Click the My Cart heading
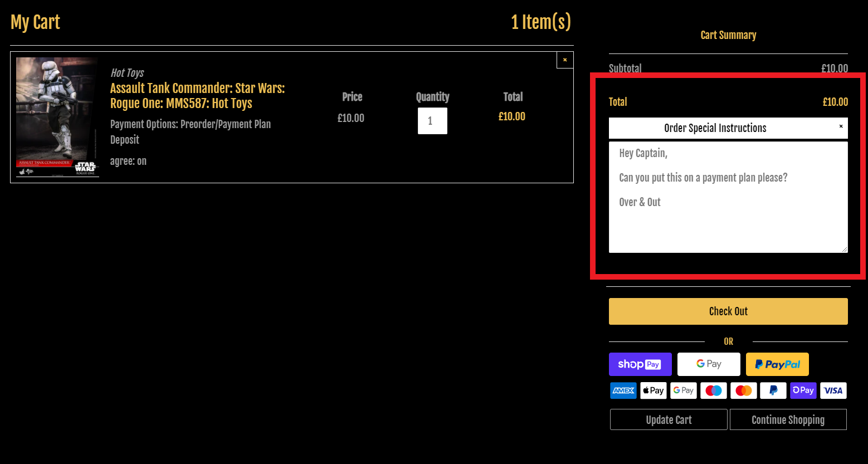The width and height of the screenshot is (868, 464). (x=35, y=22)
